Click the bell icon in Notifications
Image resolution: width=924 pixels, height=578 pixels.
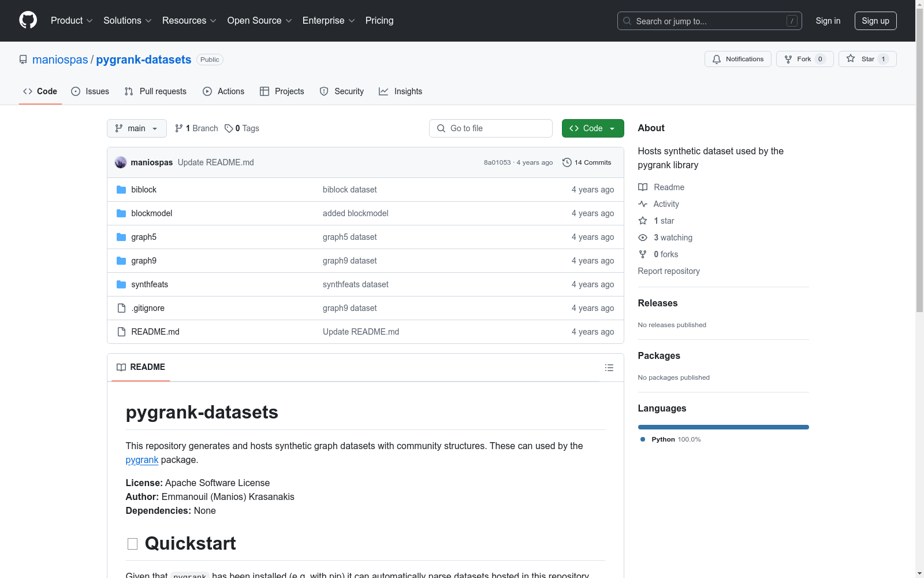pos(717,59)
